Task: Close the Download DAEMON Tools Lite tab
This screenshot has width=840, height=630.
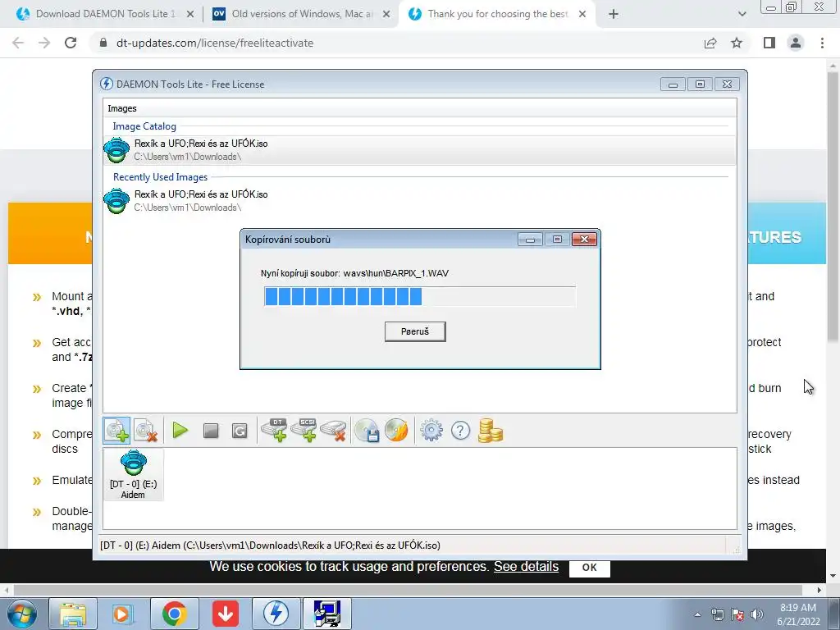Action: click(190, 15)
